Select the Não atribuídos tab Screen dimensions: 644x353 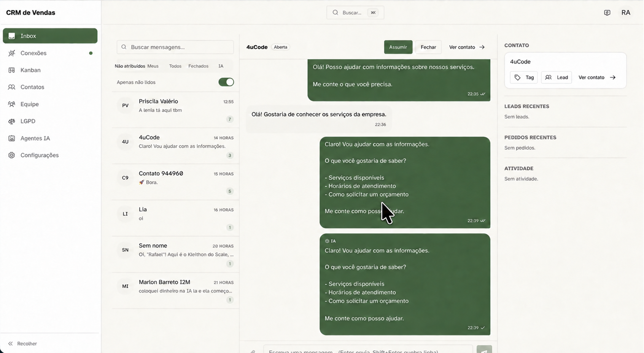(x=130, y=66)
